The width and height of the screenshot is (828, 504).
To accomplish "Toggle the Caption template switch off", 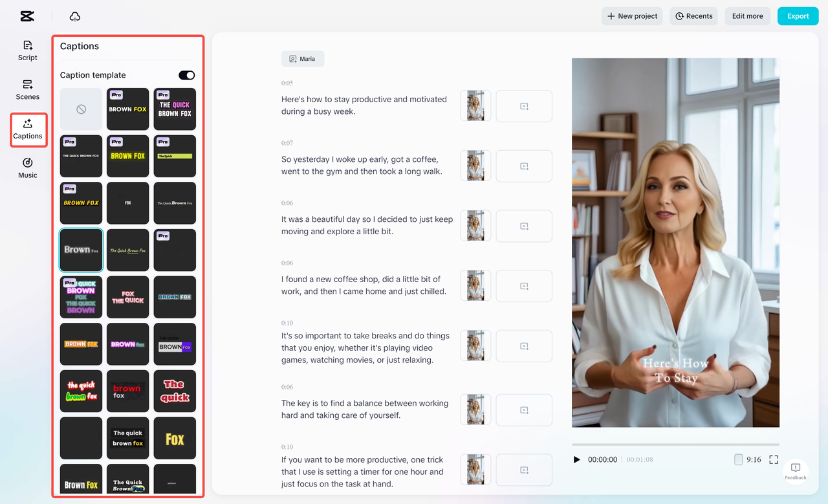I will [186, 74].
